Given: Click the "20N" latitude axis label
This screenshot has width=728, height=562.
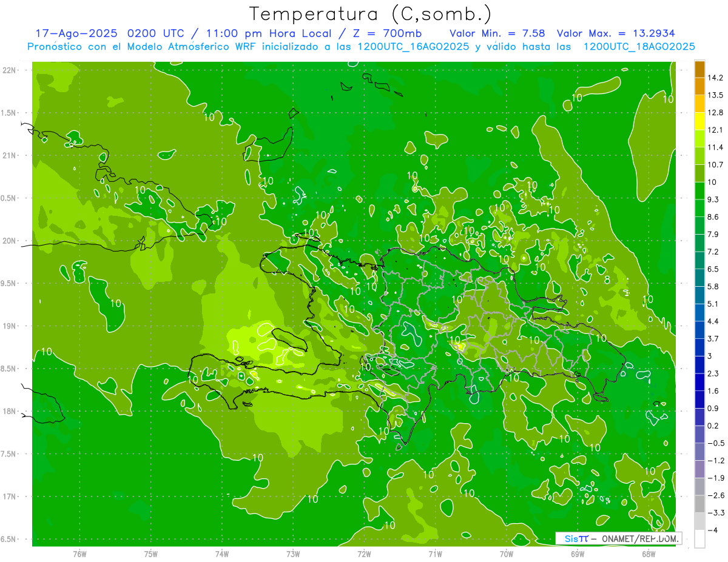Looking at the screenshot, I should pyautogui.click(x=9, y=241).
